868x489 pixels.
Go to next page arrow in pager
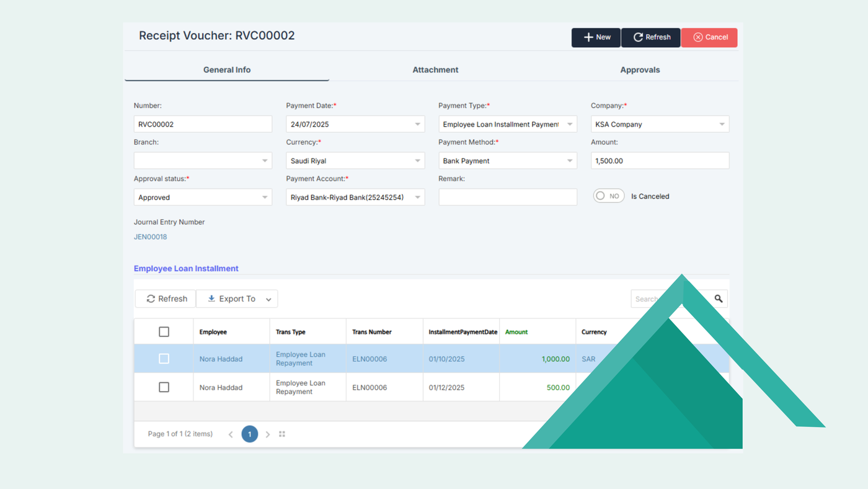pos(268,434)
